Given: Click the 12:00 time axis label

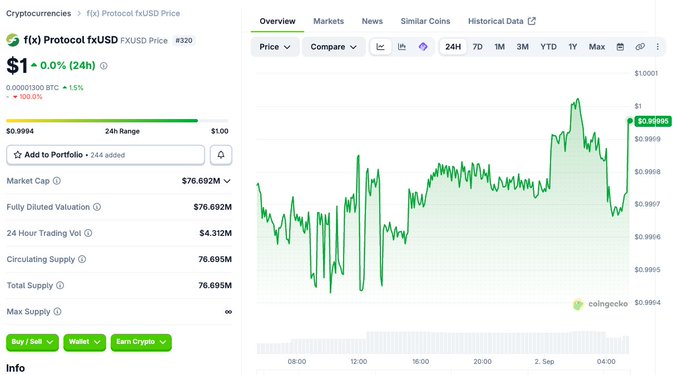Looking at the screenshot, I should 359,362.
